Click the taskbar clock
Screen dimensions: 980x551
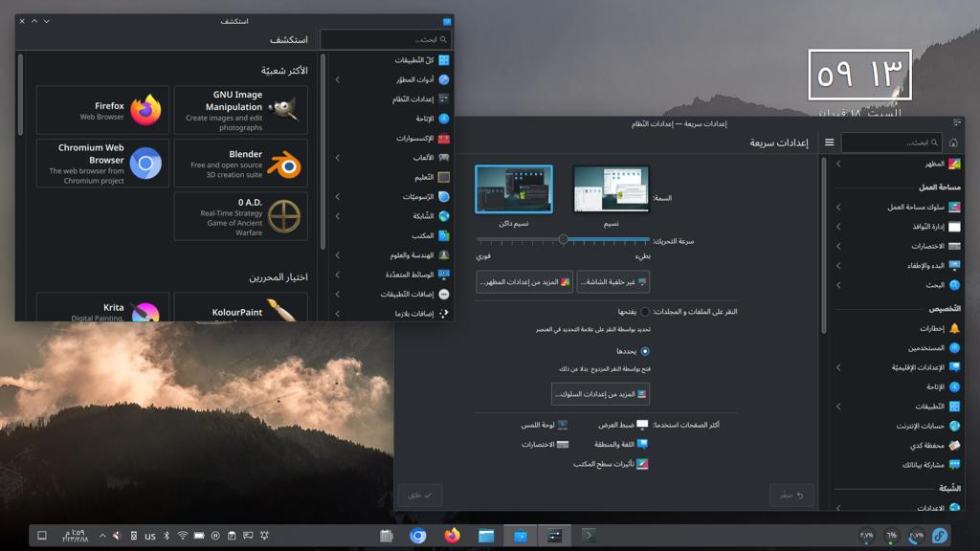75,536
